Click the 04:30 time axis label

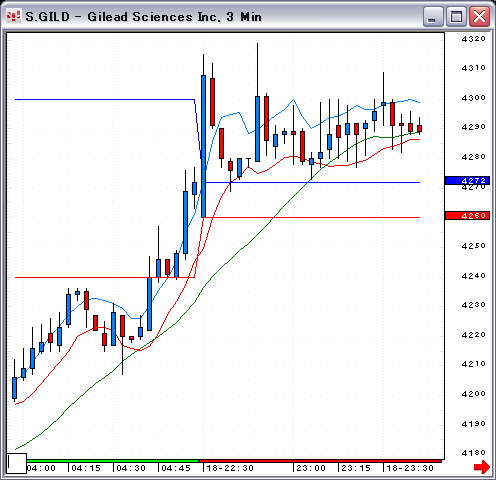point(131,468)
